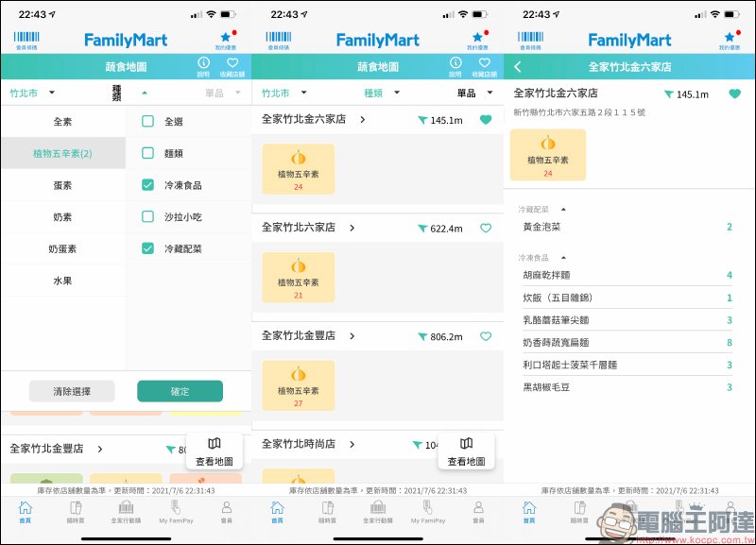Open 竹北市 dropdown in middle screen
Screen dimensions: 756x545
point(284,93)
